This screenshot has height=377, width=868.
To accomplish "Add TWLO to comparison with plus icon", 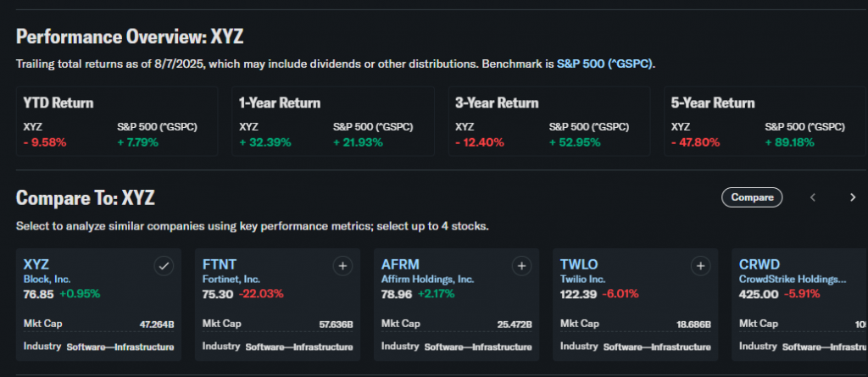I will (700, 266).
